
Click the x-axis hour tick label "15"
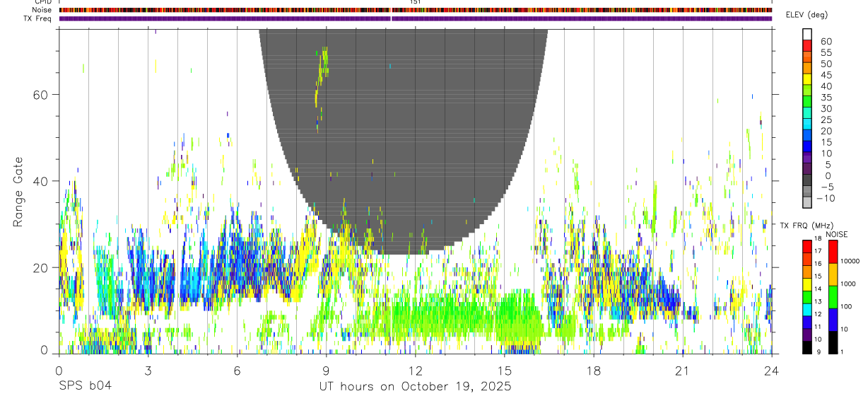tap(505, 370)
